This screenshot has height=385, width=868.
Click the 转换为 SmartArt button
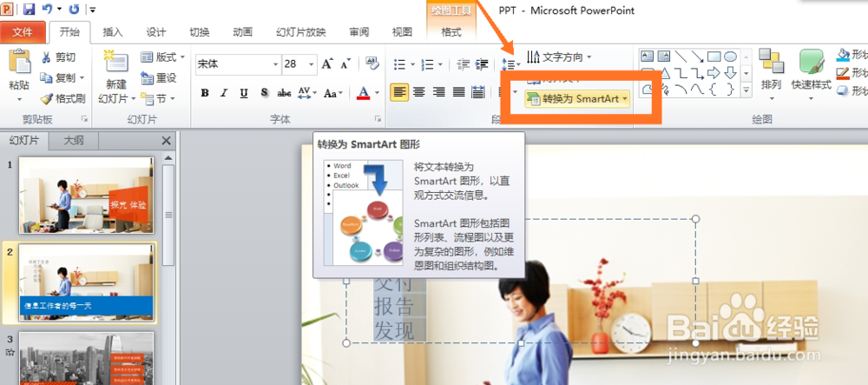[577, 98]
